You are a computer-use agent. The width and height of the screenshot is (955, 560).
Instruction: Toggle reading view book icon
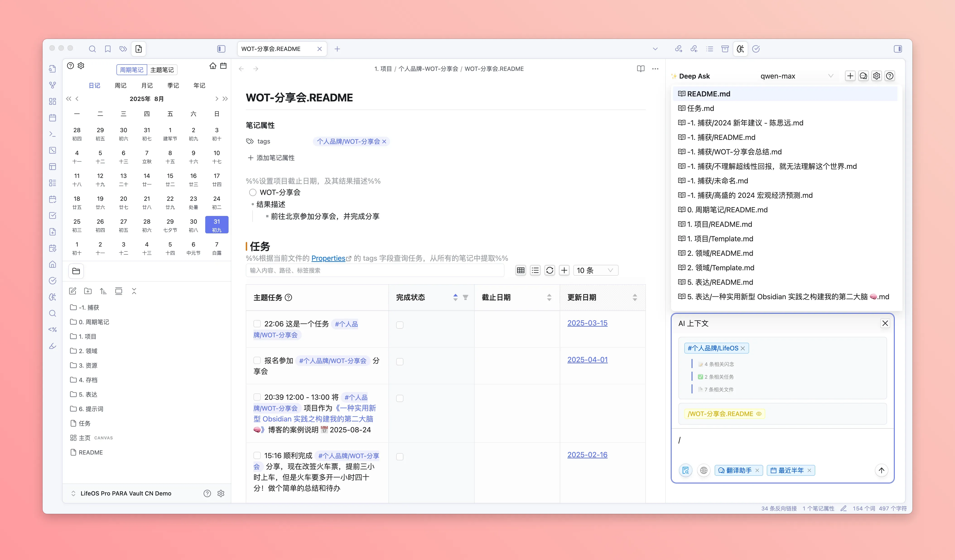[640, 69]
